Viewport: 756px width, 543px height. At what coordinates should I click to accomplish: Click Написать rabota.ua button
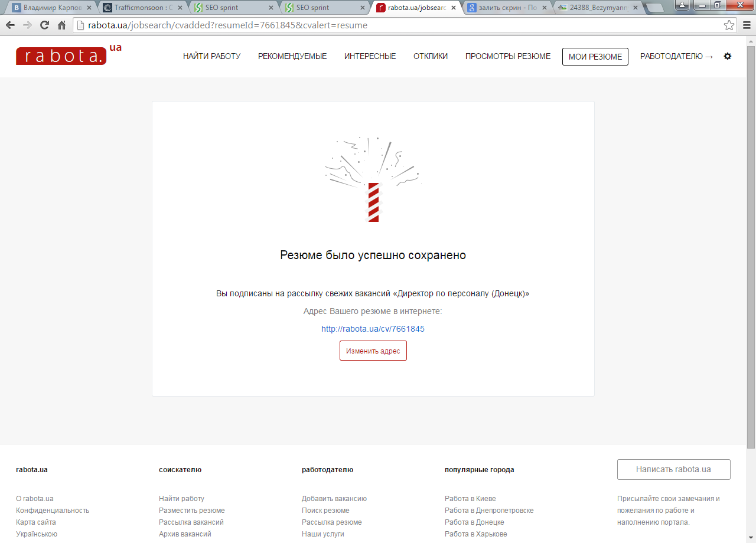point(674,470)
